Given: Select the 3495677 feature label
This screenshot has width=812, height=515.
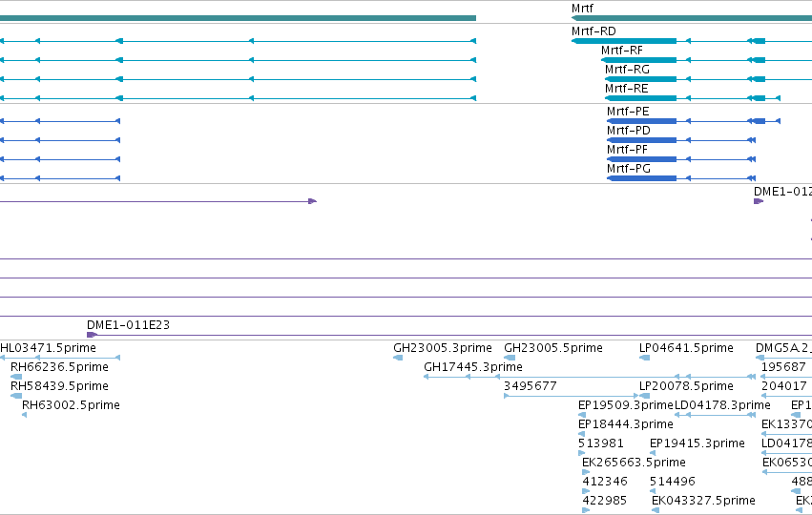Looking at the screenshot, I should point(531,386).
